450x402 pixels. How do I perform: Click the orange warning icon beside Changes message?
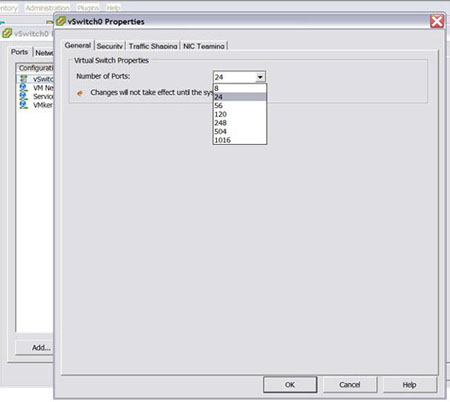coord(80,93)
